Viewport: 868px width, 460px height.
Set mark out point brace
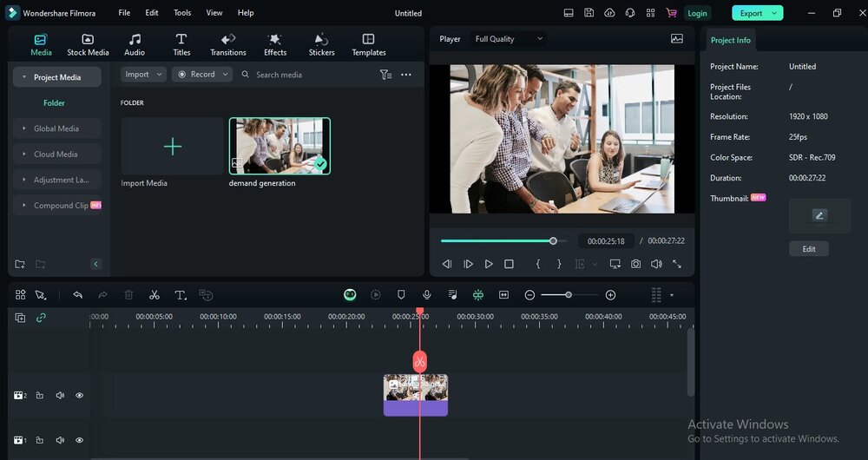click(559, 264)
